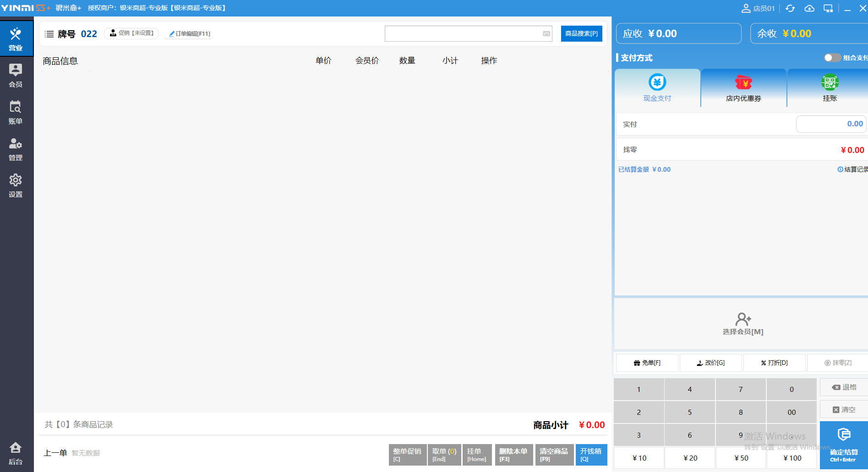Click the cloud download icon
The width and height of the screenshot is (868, 472).
tap(809, 8)
